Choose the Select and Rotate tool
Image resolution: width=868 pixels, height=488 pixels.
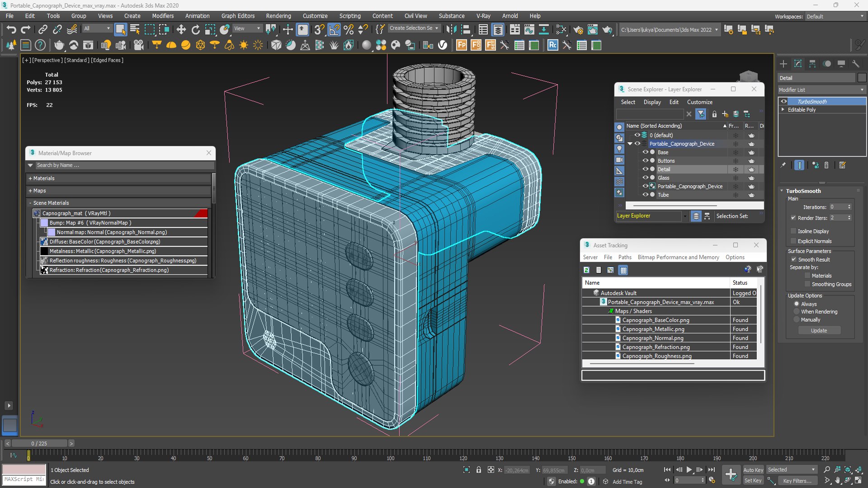point(195,30)
